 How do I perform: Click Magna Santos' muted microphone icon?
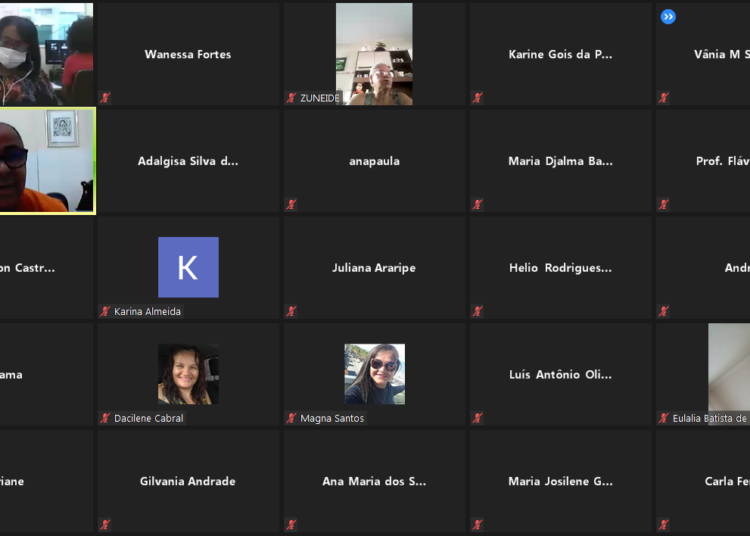292,418
